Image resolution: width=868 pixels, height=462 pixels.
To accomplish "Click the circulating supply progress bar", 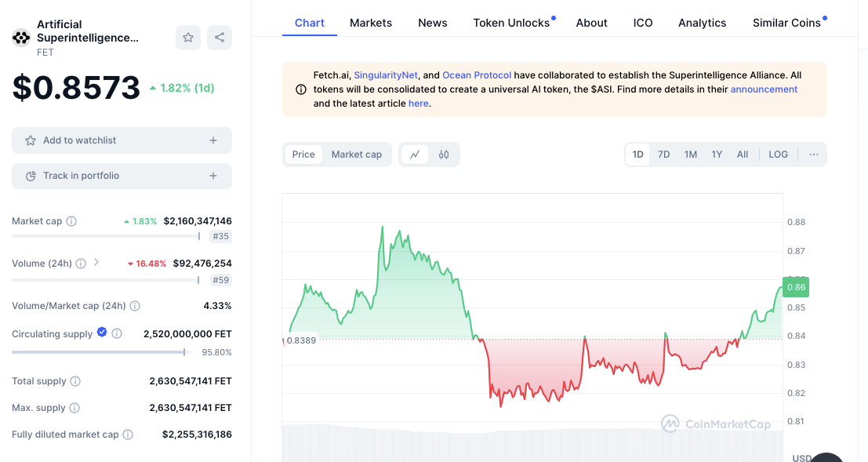I will click(98, 352).
